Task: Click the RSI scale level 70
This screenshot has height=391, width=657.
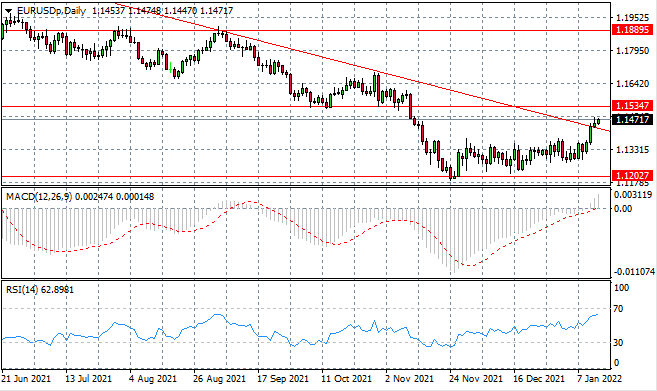Action: (618, 309)
